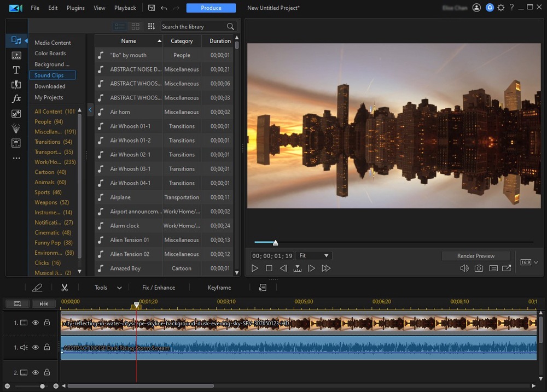Toggle visibility of the video track
This screenshot has width=547, height=392.
click(x=35, y=322)
